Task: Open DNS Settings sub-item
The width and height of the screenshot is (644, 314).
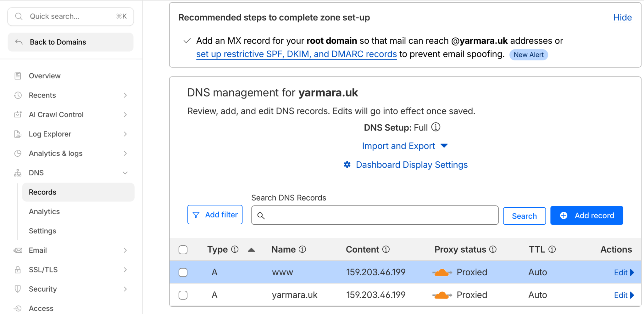Action: (42, 231)
